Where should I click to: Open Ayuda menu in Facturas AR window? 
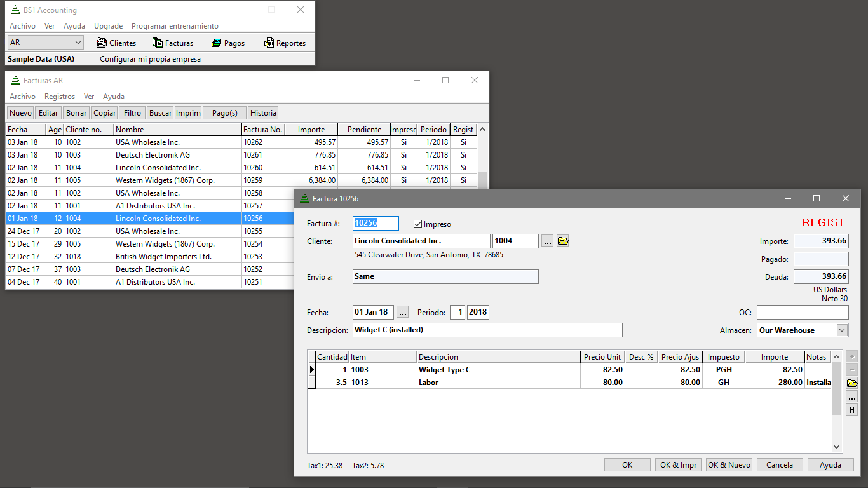click(114, 97)
